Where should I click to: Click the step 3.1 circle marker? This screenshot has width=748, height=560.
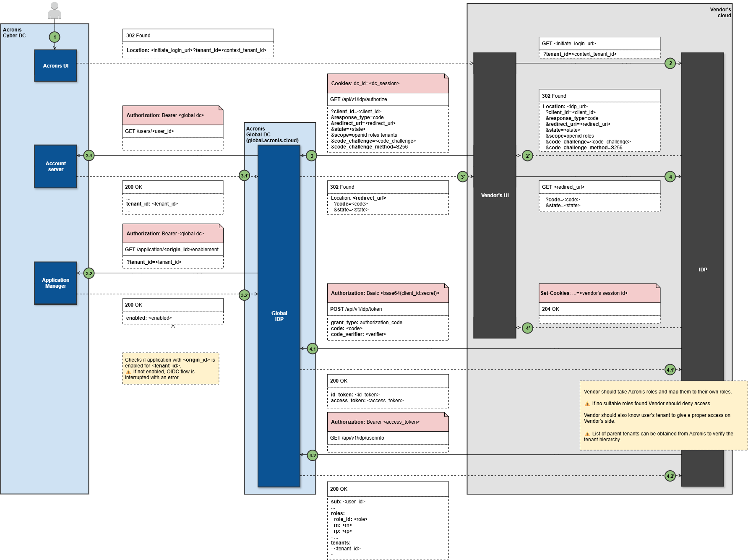(x=89, y=156)
